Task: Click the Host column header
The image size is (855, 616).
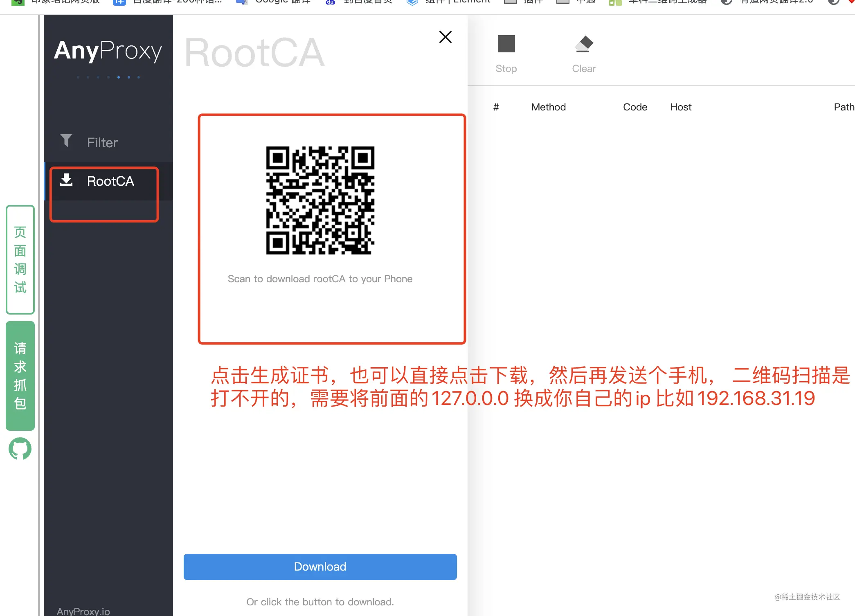Action: coord(680,107)
